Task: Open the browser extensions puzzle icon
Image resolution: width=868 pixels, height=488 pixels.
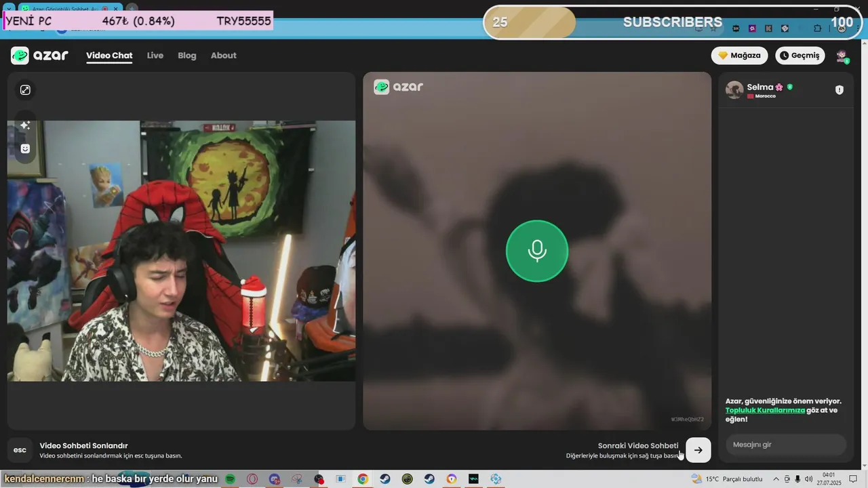Action: tap(818, 28)
